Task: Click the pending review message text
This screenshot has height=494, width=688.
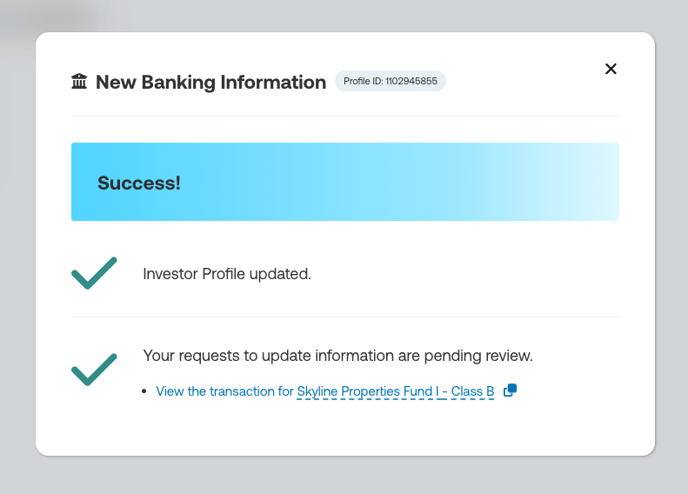Action: tap(338, 355)
